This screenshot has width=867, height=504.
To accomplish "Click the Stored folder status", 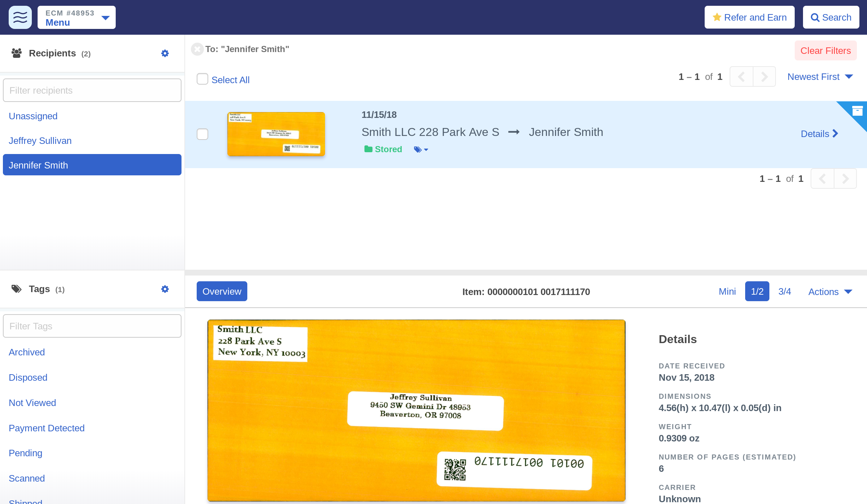I will click(x=383, y=149).
